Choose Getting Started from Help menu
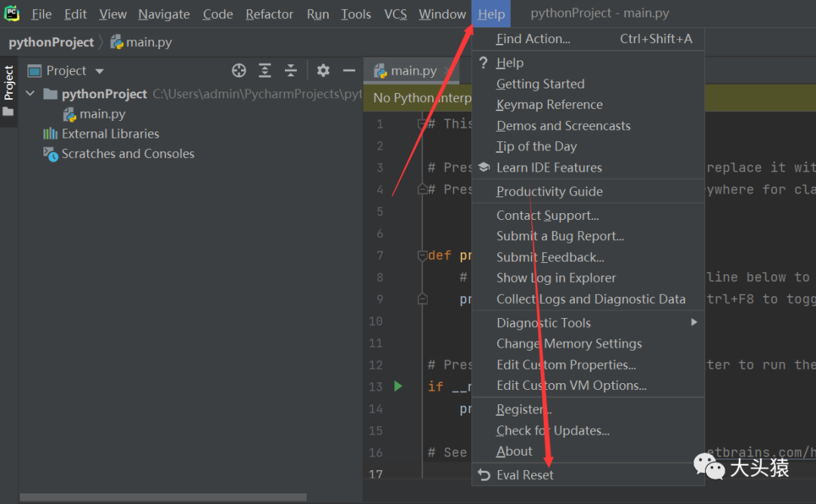Image resolution: width=816 pixels, height=504 pixels. pos(588,84)
